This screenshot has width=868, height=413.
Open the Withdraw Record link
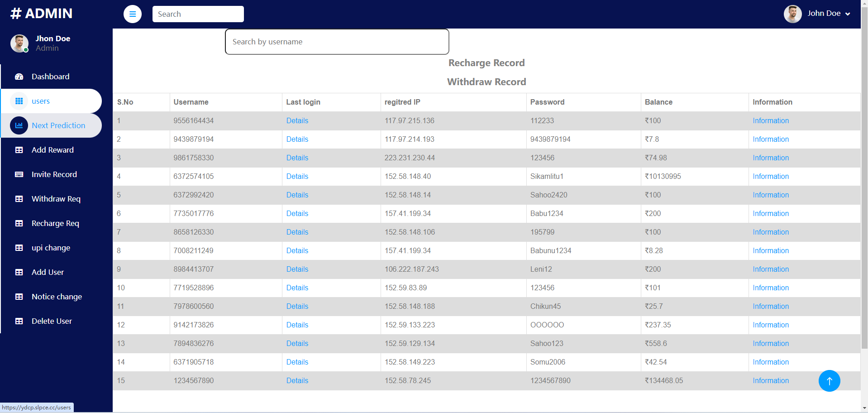point(486,82)
